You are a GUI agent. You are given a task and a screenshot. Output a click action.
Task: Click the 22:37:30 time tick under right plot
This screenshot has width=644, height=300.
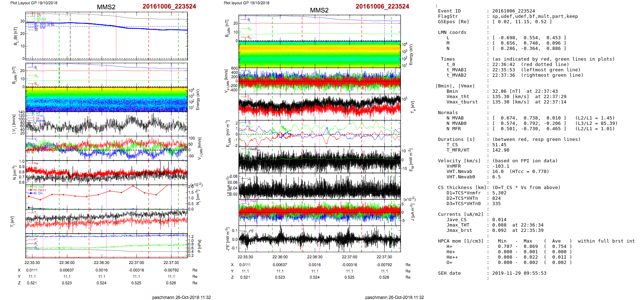pos(384,257)
